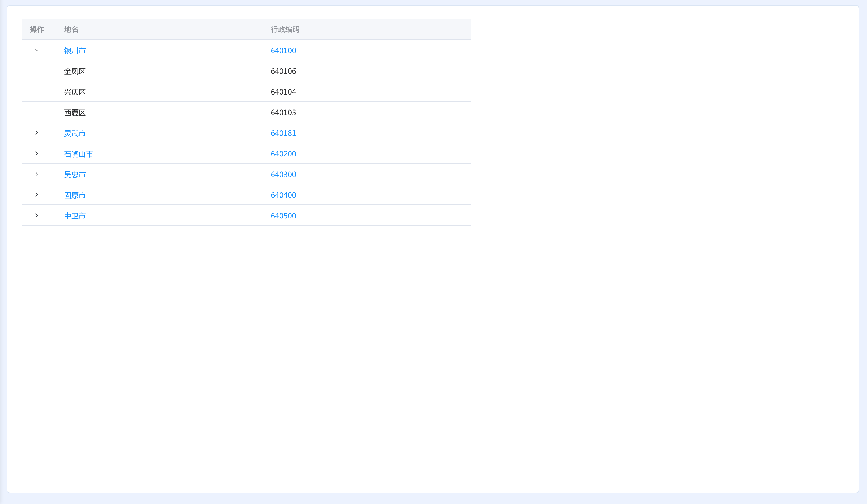This screenshot has height=504, width=867.
Task: Select the 金凤区 child row
Action: pyautogui.click(x=75, y=71)
